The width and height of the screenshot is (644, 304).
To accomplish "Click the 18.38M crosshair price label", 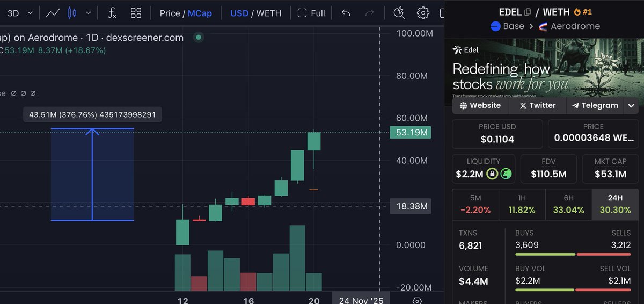I will point(411,206).
